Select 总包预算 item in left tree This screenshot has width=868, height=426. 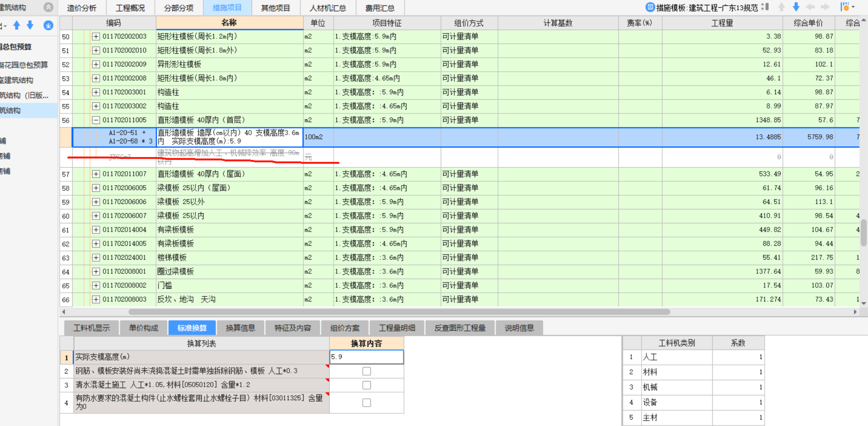tap(16, 47)
